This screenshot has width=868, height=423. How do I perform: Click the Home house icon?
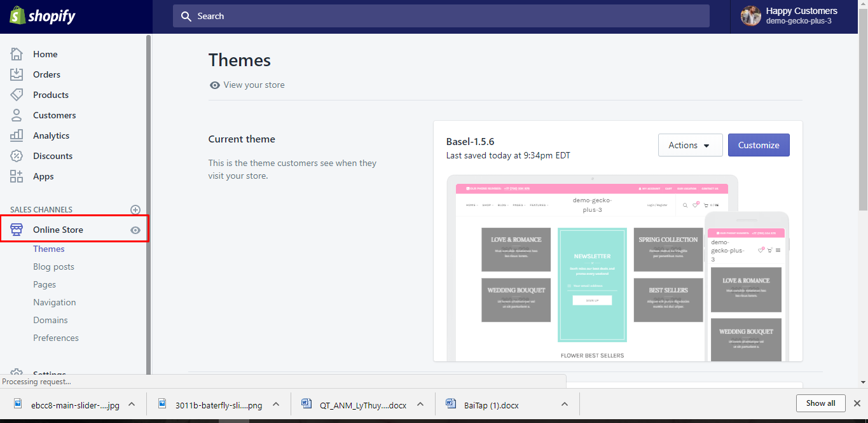click(x=17, y=54)
